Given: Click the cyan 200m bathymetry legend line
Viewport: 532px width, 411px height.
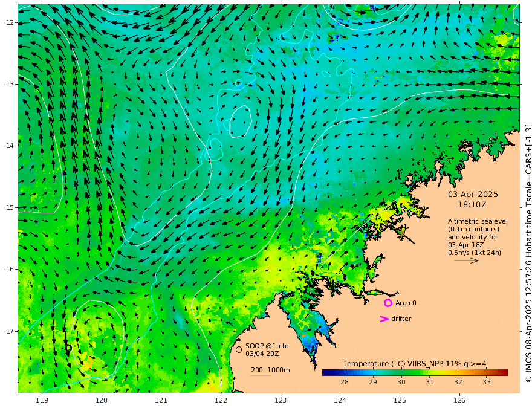Looking at the screenshot, I should [261, 375].
